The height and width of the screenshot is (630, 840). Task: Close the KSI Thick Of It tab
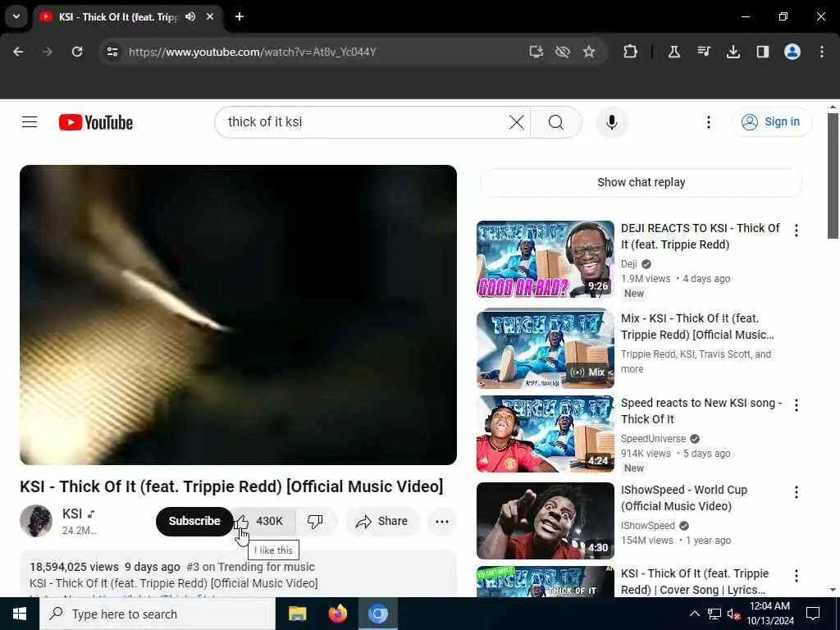[211, 16]
